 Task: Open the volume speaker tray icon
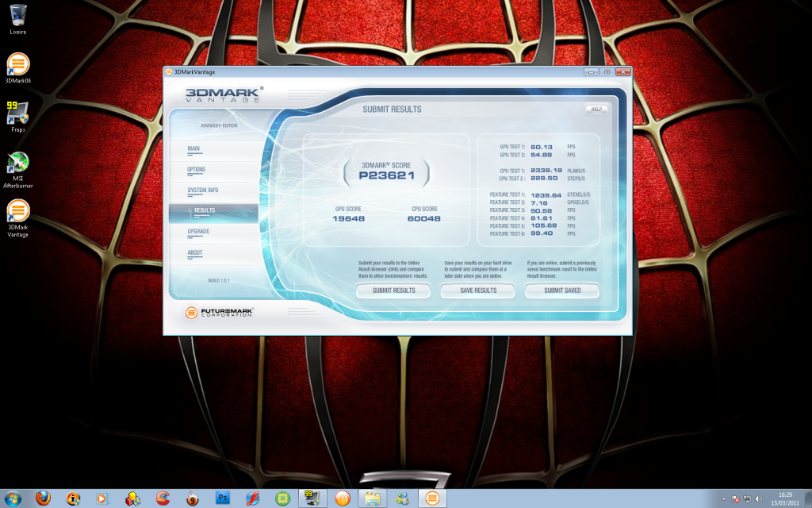[x=759, y=499]
